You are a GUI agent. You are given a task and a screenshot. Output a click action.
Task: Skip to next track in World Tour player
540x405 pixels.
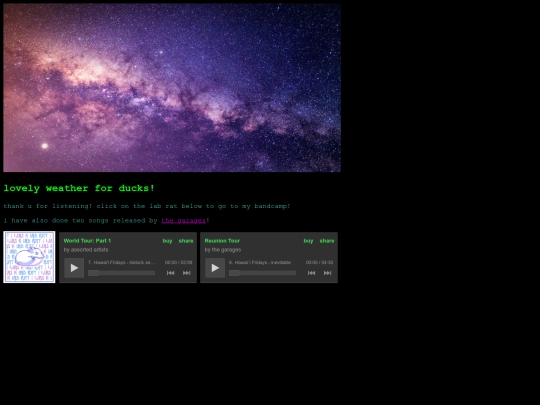187,273
